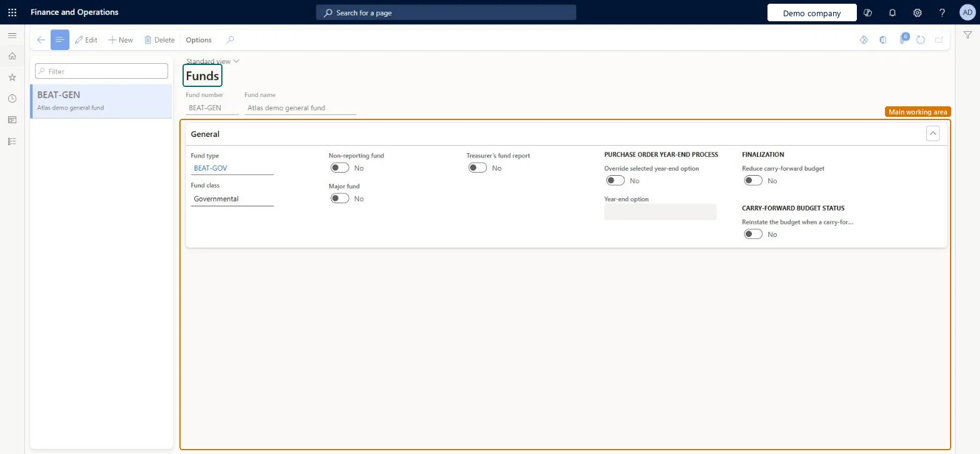This screenshot has width=980, height=454.
Task: Open the app launcher waffle menu
Action: [x=12, y=12]
